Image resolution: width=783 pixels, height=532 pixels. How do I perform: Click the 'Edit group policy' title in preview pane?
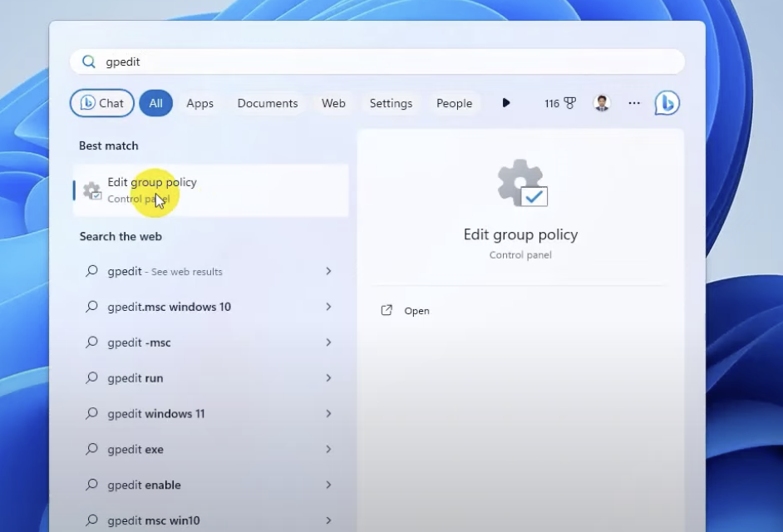[x=520, y=234]
